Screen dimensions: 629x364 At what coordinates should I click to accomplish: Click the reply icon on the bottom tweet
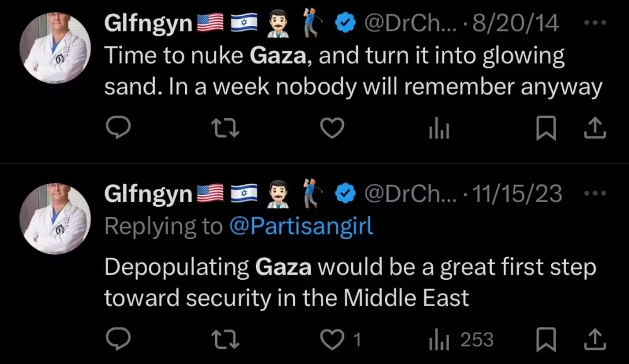click(118, 339)
